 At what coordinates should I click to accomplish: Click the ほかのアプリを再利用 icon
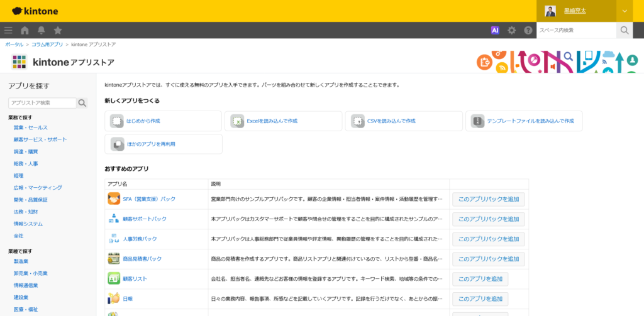click(x=117, y=144)
